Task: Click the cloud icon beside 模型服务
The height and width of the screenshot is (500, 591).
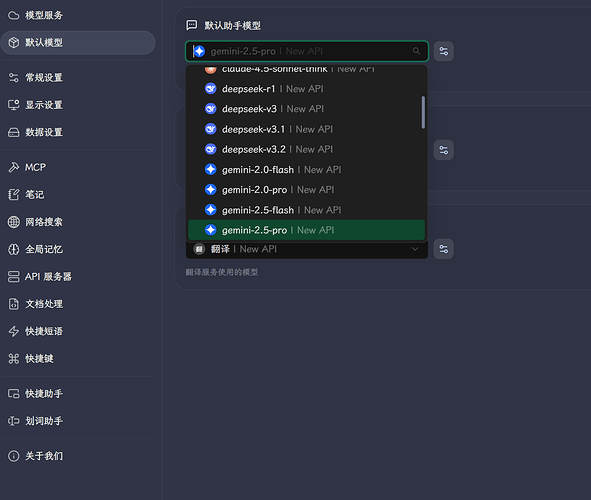Action: pos(14,15)
